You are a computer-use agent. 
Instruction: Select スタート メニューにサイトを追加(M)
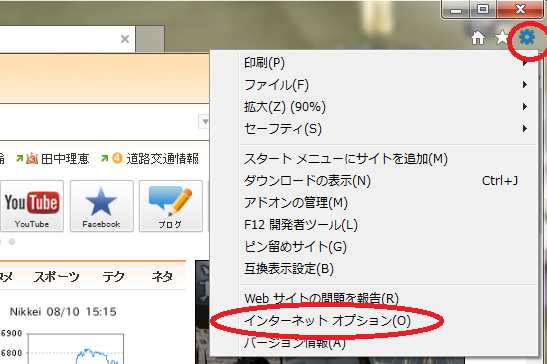pyautogui.click(x=388, y=159)
